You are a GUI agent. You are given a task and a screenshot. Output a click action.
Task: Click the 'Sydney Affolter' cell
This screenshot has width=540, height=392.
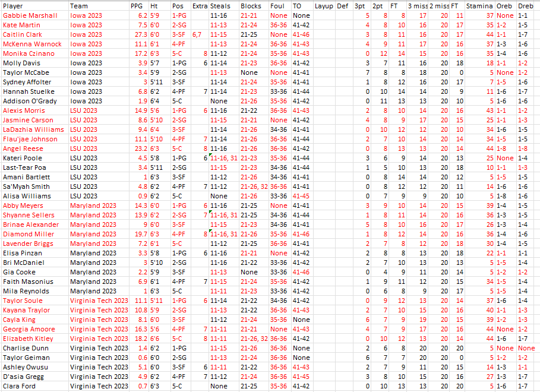(34, 82)
